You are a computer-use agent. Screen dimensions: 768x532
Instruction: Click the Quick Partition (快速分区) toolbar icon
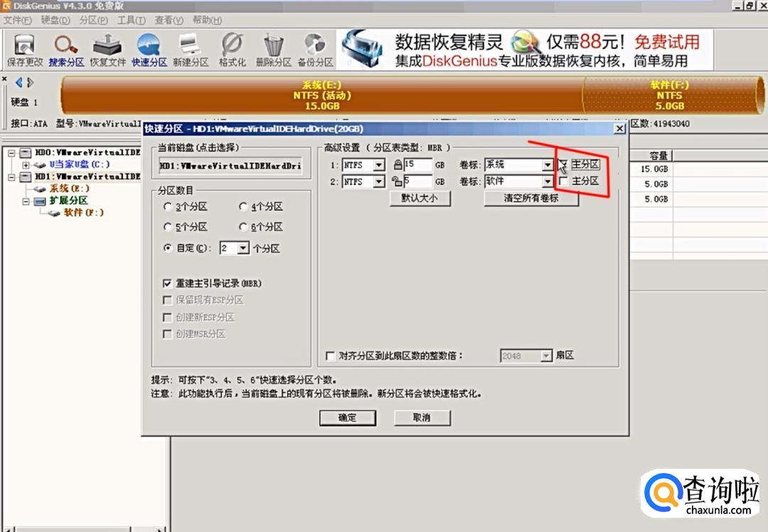click(149, 50)
